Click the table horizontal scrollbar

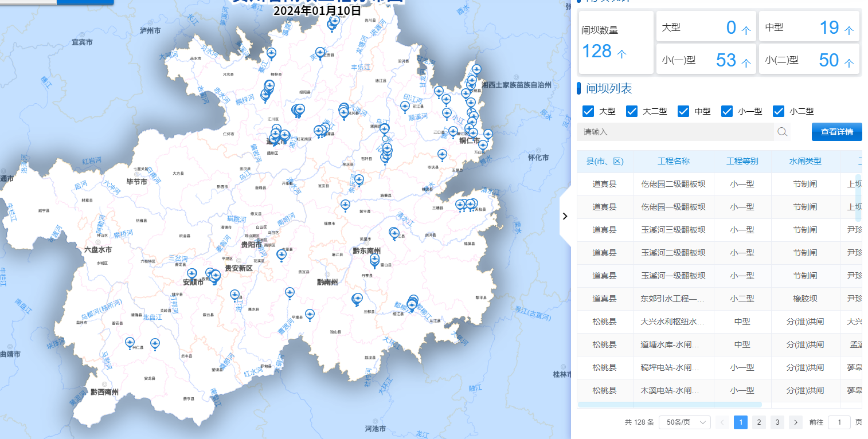670,405
